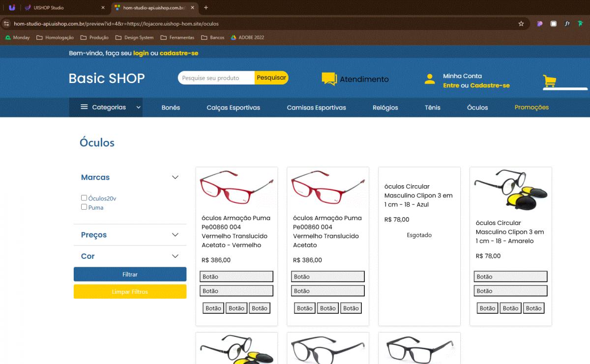Enable the Puma brand filter checkbox
Image resolution: width=590 pixels, height=364 pixels.
(84, 207)
